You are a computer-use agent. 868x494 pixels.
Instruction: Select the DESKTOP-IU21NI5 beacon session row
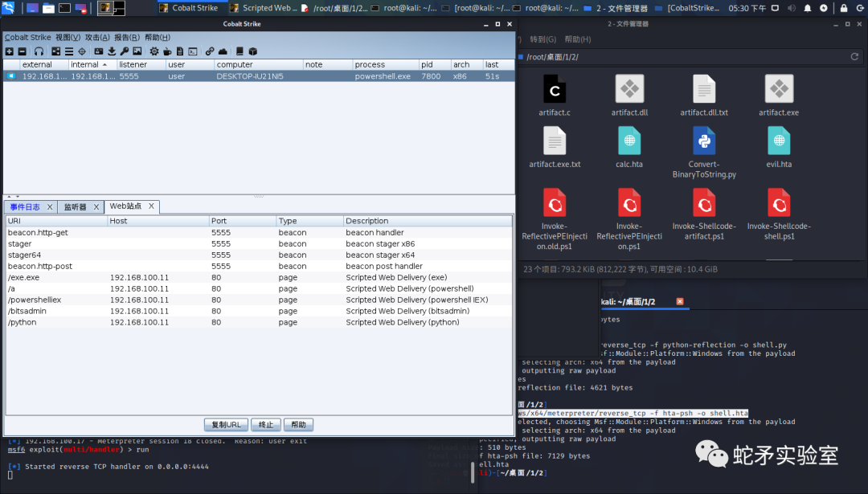tap(259, 76)
